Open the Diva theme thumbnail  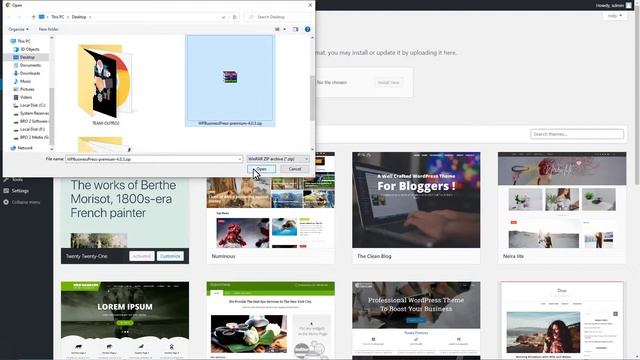point(562,320)
